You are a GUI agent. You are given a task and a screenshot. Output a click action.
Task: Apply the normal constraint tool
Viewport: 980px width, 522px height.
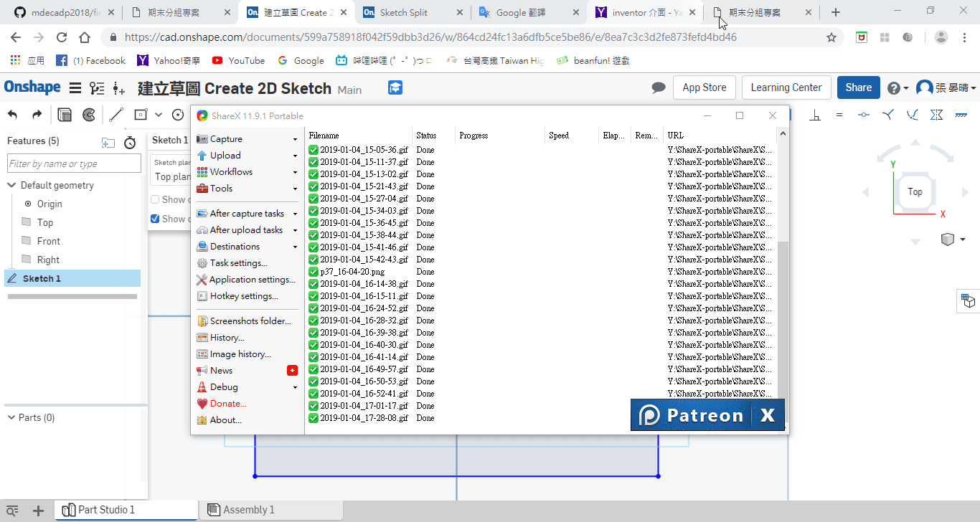coord(888,114)
